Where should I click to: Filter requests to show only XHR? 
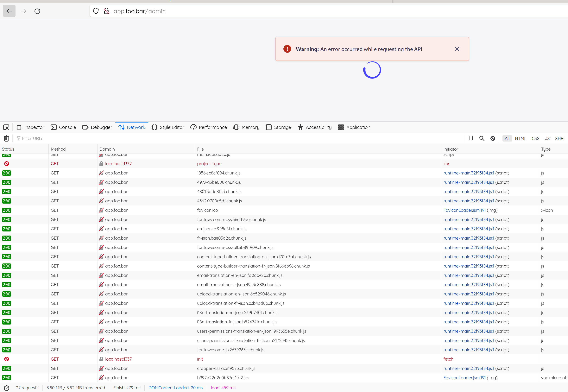tap(559, 138)
